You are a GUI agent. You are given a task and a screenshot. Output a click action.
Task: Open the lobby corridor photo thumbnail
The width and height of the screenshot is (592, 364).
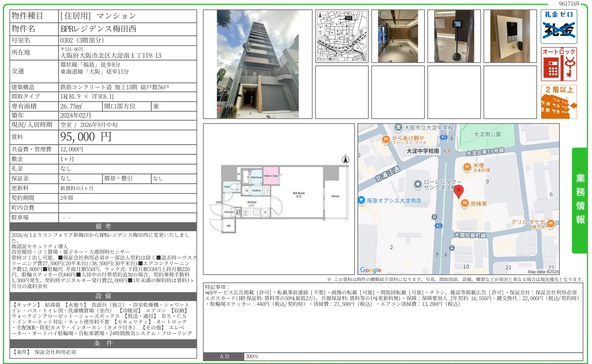click(x=398, y=36)
